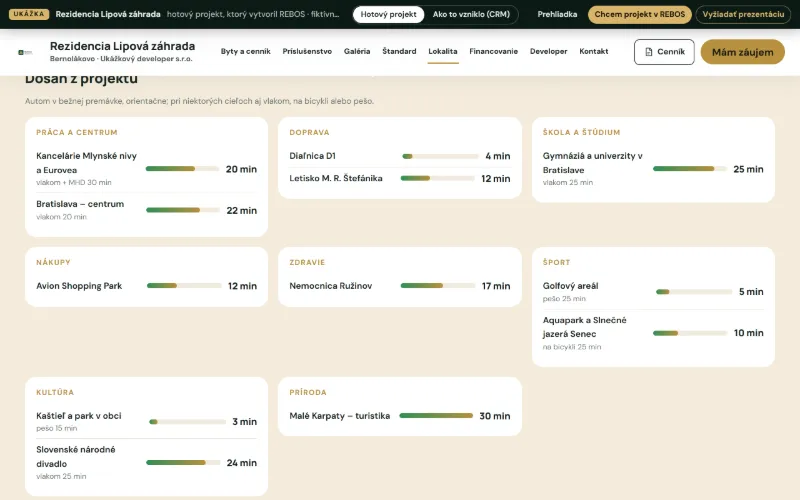Viewport: 800px width, 500px height.
Task: Switch to Hotový projekt view
Action: click(388, 14)
